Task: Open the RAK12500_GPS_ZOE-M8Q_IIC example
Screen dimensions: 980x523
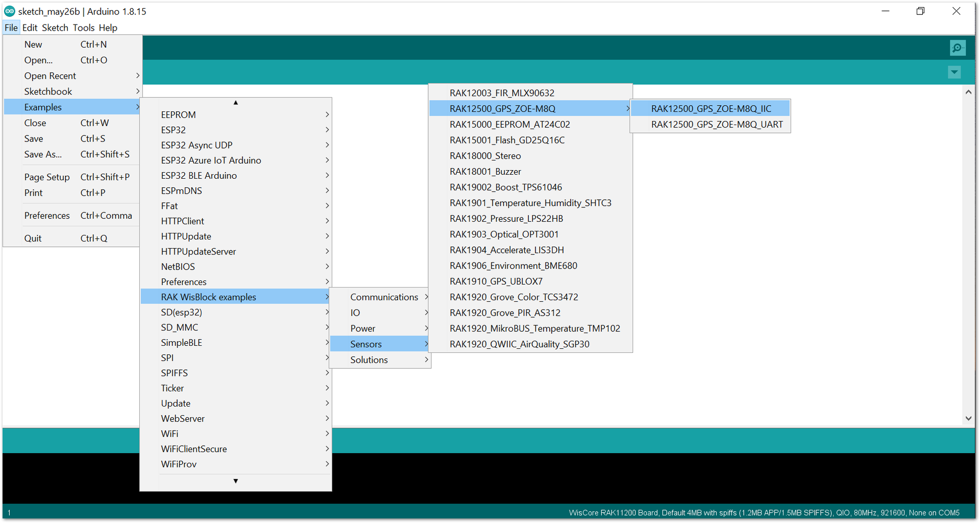Action: click(710, 109)
